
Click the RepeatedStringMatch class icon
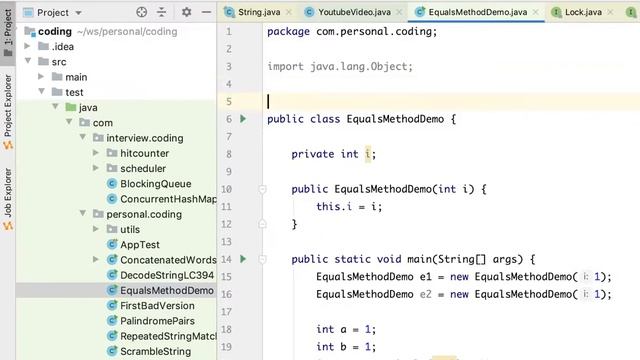(112, 336)
